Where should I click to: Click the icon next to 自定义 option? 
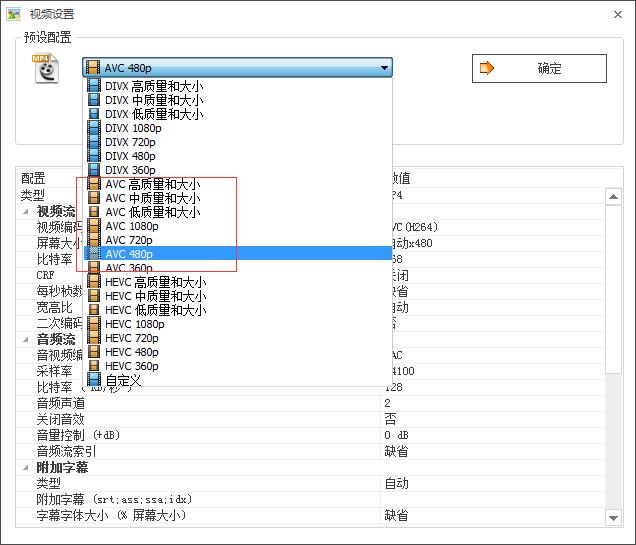tap(94, 381)
